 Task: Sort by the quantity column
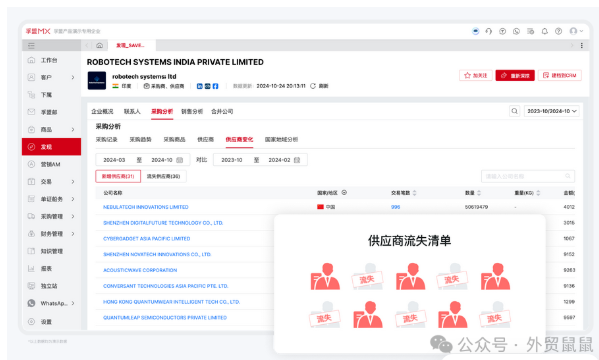click(x=479, y=193)
